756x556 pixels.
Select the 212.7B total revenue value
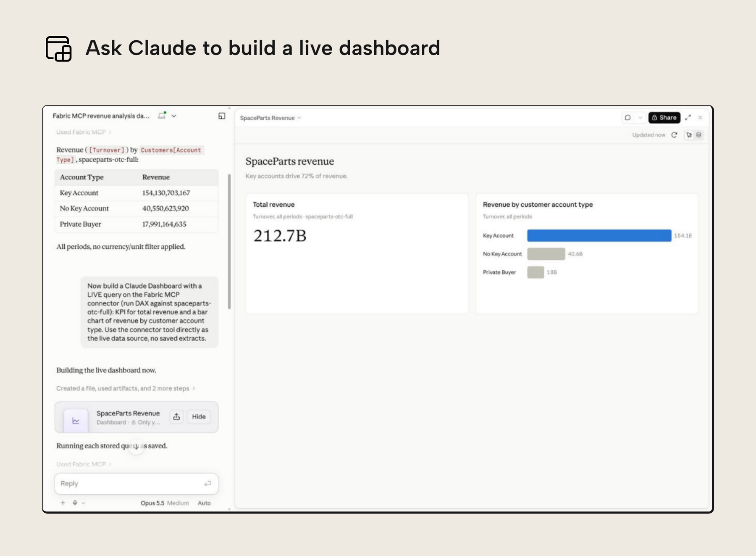[x=280, y=236]
